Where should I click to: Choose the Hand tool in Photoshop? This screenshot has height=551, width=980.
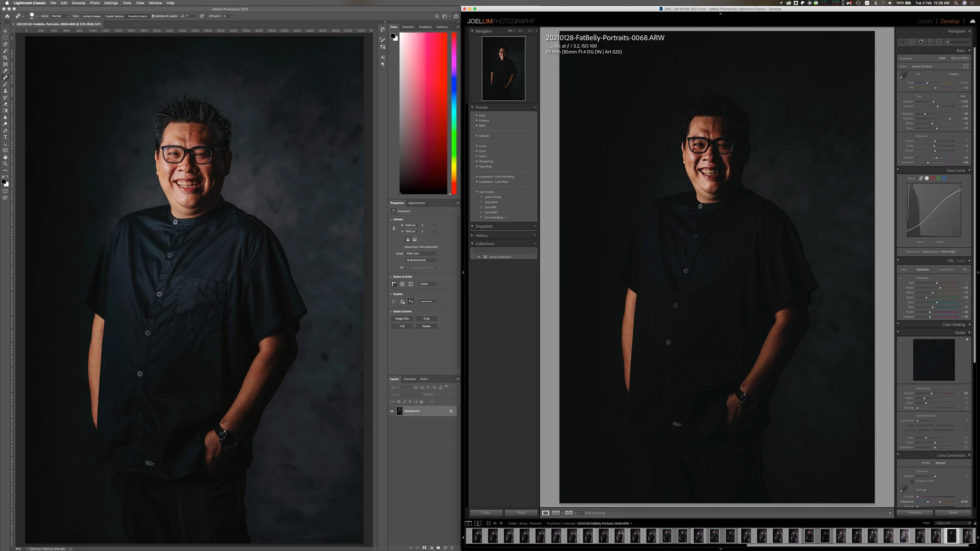(x=5, y=157)
